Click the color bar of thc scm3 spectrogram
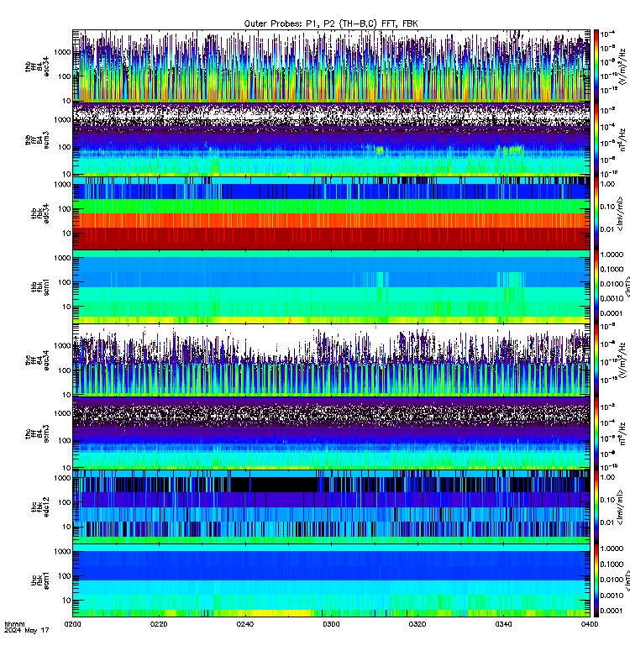This screenshot has height=672, width=630. [x=596, y=433]
